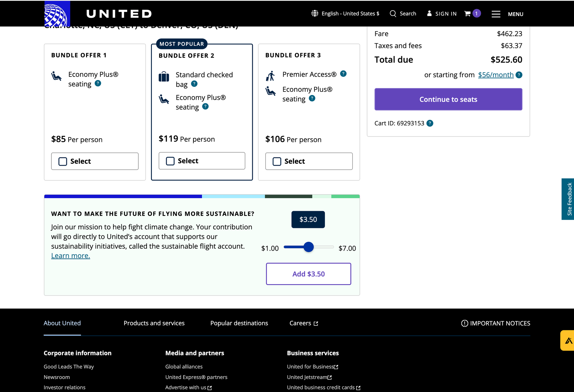Screen dimensions: 574x392
Task: Click Bundle Offer 2 Economy Plus seat icon
Action: point(164,99)
